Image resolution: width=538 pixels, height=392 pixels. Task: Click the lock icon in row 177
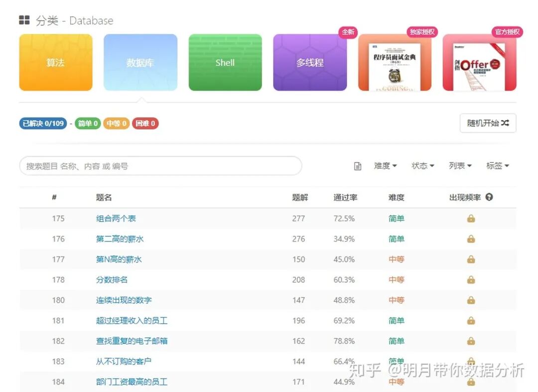pyautogui.click(x=471, y=260)
